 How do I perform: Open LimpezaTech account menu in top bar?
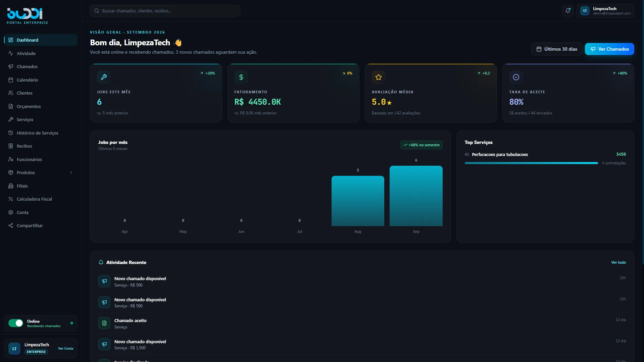pos(605,11)
